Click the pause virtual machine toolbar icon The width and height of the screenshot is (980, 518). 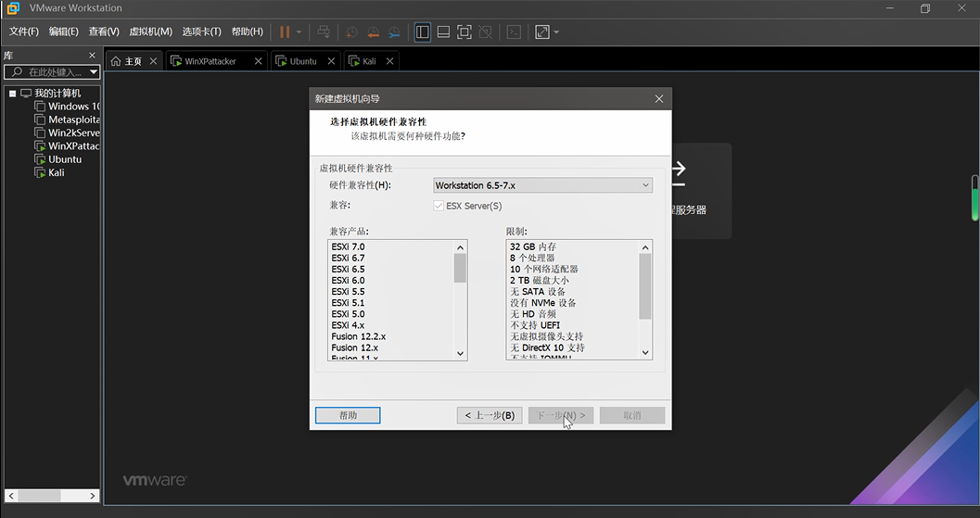pyautogui.click(x=285, y=32)
